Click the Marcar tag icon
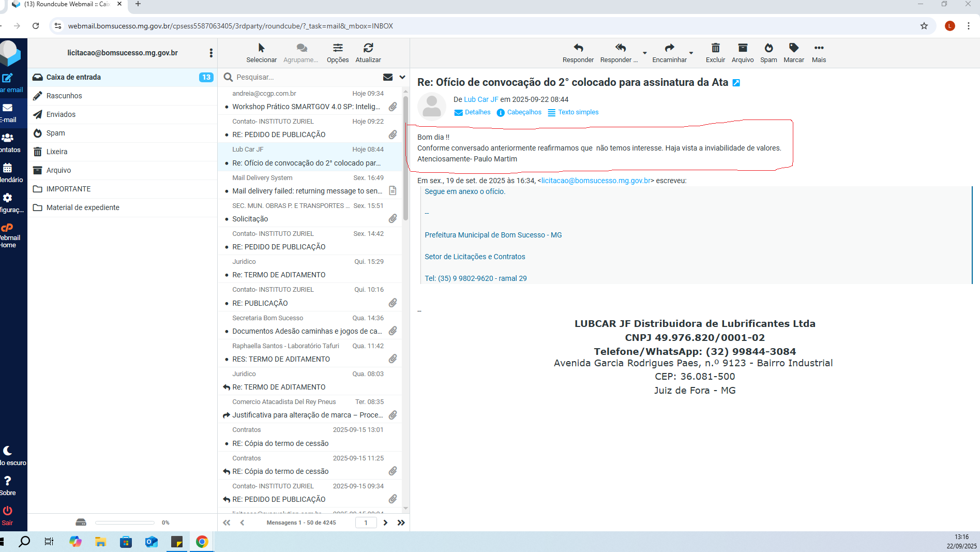Viewport: 980px width, 552px height. click(x=793, y=48)
